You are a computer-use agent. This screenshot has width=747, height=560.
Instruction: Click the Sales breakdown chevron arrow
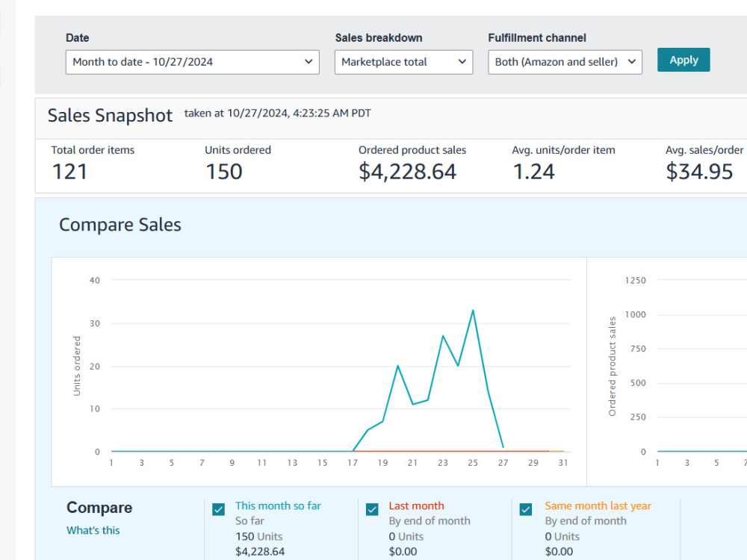coord(462,61)
